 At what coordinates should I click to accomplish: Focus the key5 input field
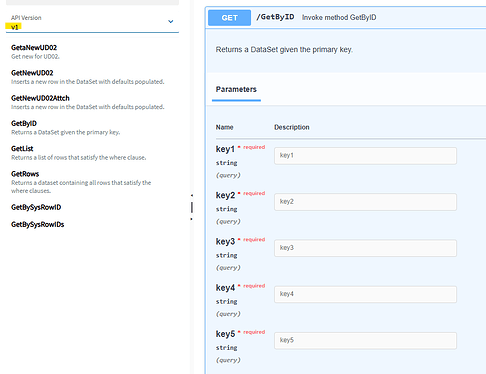tap(365, 340)
